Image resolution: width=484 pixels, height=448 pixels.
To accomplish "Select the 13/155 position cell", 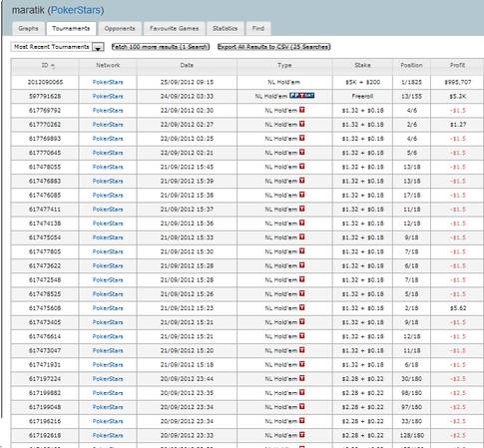I will pyautogui.click(x=411, y=96).
